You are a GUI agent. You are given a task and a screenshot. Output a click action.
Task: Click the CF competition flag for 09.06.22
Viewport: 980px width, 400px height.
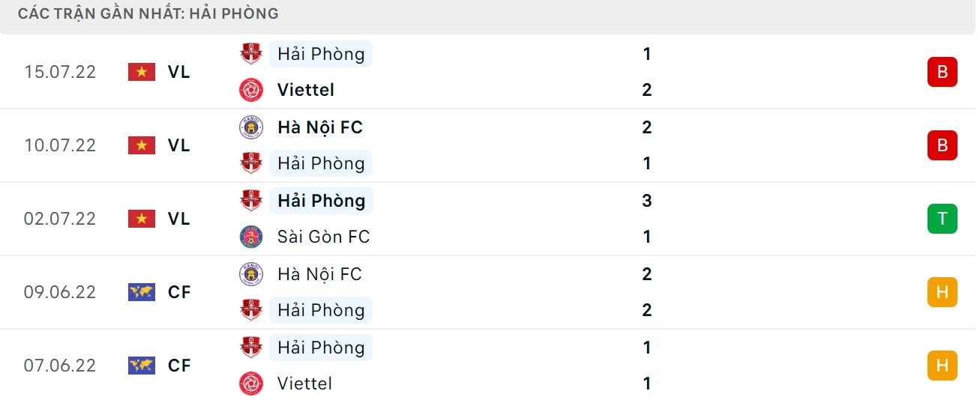point(141,292)
